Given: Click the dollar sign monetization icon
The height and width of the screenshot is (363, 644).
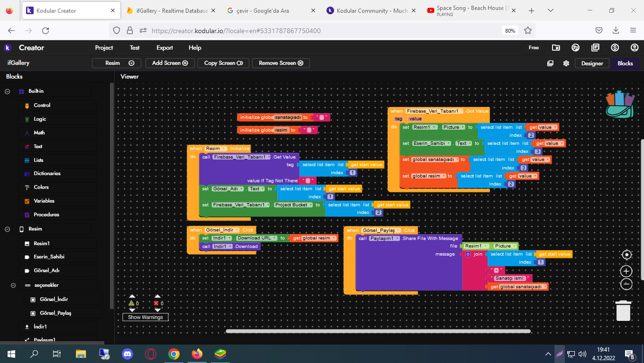Looking at the screenshot, I should tap(615, 48).
